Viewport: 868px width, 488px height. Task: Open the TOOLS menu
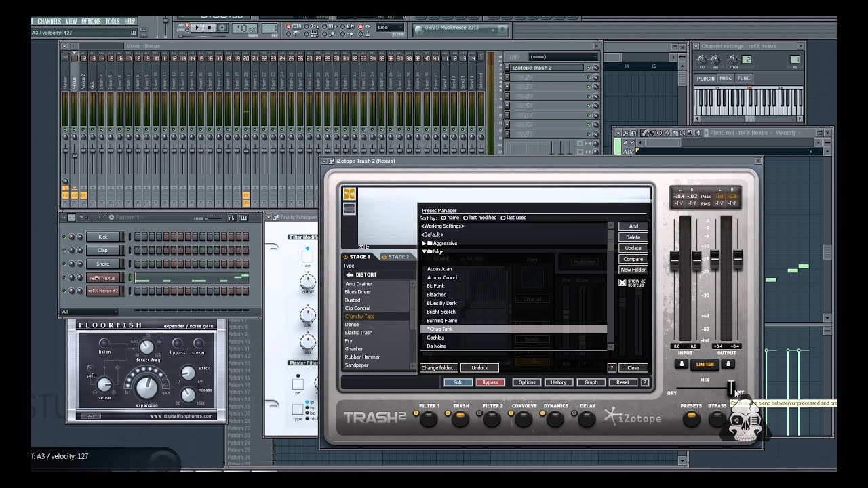(x=113, y=22)
